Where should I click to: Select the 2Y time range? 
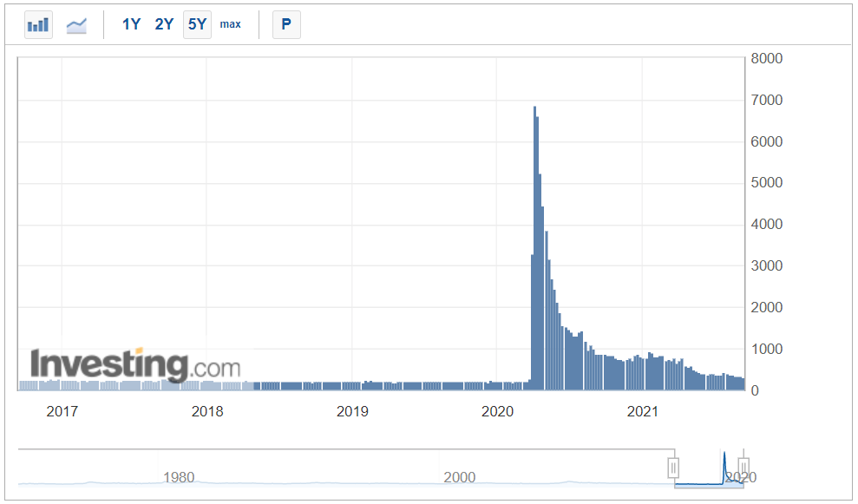click(164, 24)
